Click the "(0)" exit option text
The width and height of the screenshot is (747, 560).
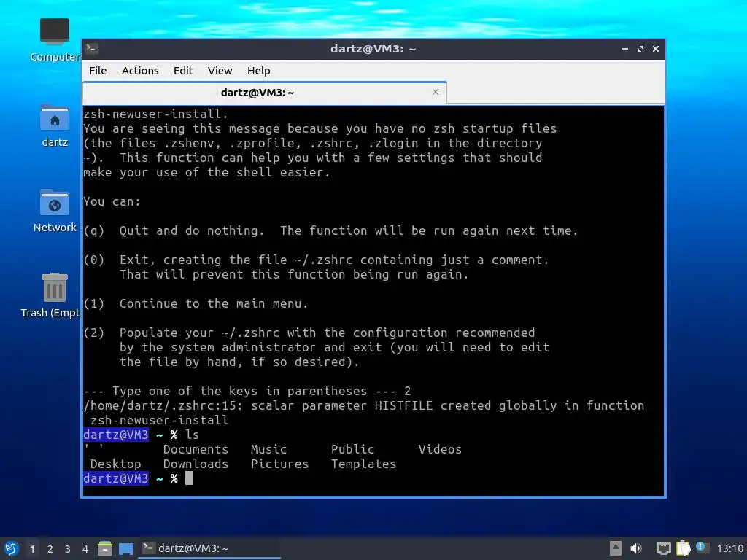pyautogui.click(x=93, y=260)
